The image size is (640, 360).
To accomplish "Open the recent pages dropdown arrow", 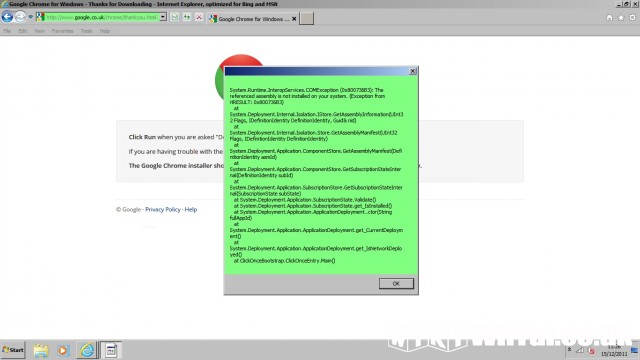I will [31, 17].
